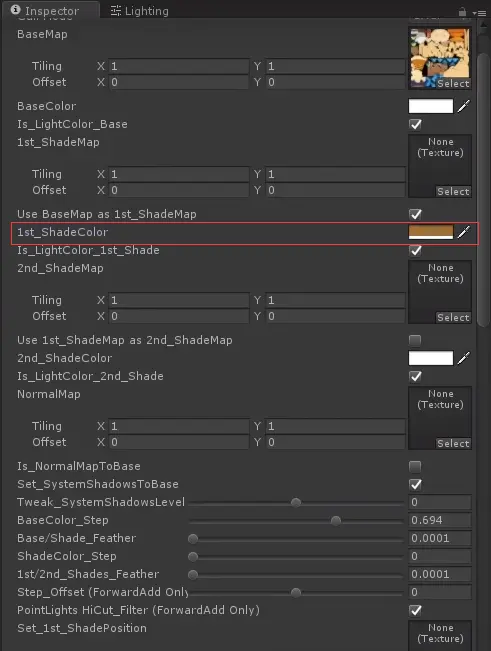Click the Set_1st_ShadePosition texture slot

440,635
